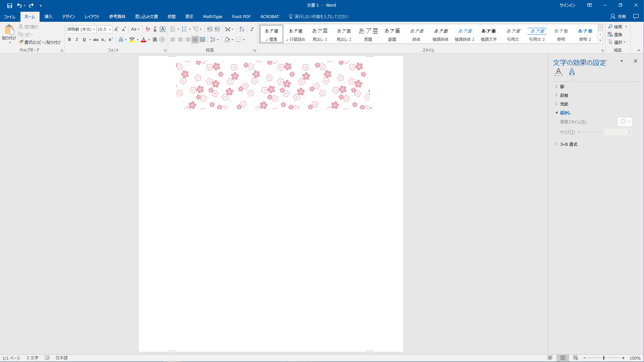The height and width of the screenshot is (362, 644).
Task: Apply the 表題 style
Action: [368, 34]
